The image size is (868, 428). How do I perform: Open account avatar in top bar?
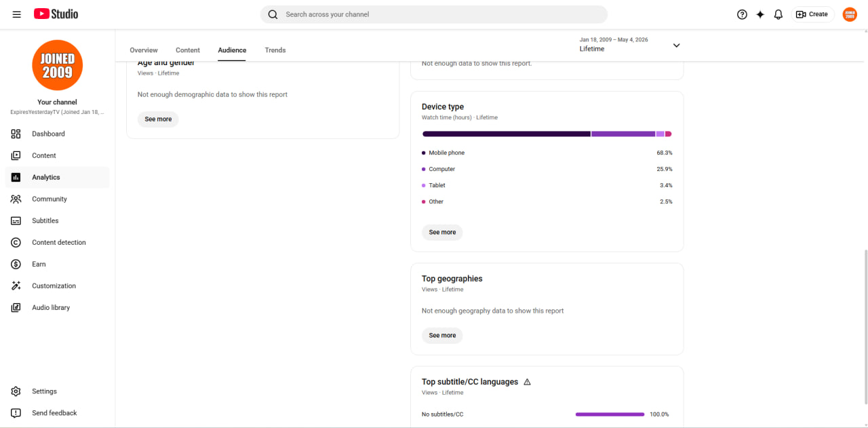(850, 14)
